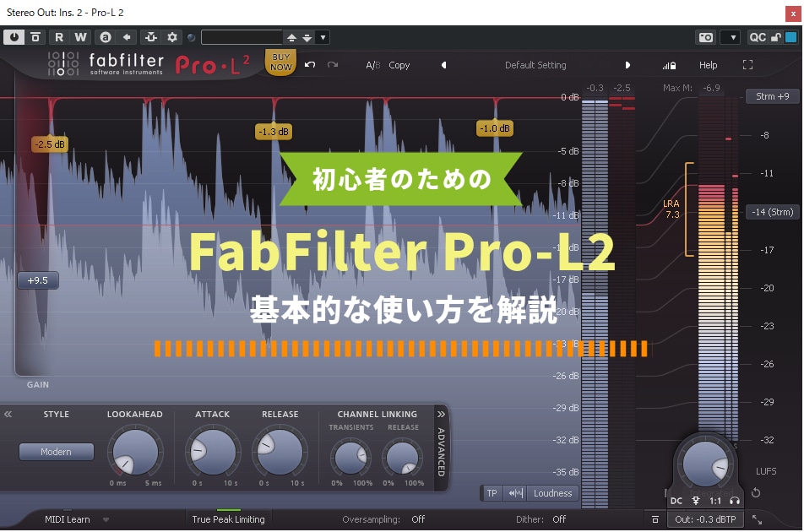Click the output level knob
This screenshot has height=532, width=804.
tap(705, 464)
